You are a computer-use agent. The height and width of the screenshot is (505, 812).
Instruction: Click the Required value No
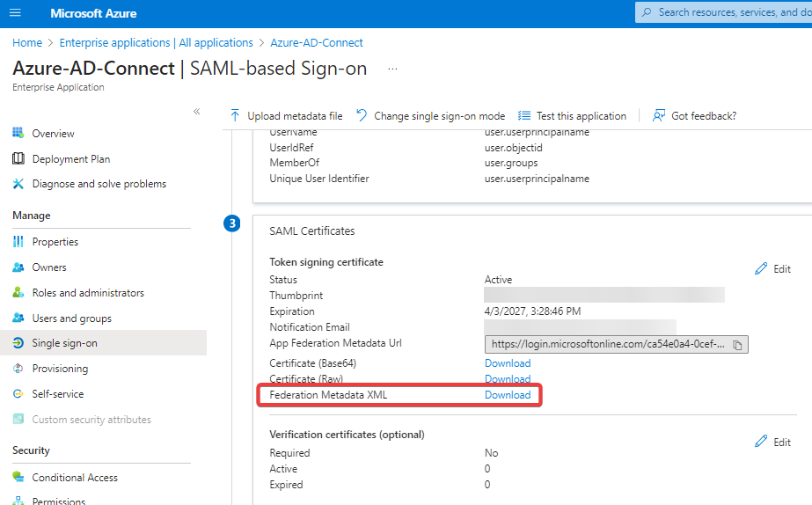[491, 453]
